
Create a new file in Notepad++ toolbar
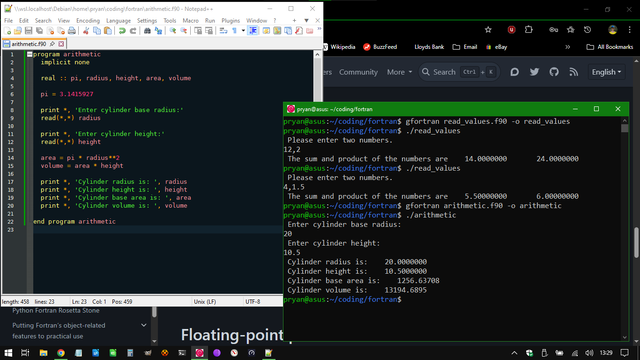pos(7,31)
